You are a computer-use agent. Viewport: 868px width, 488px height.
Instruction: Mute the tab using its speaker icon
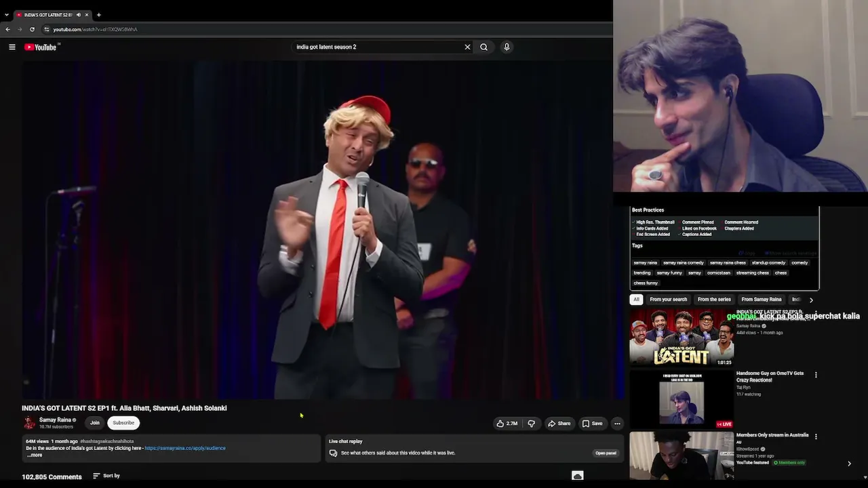[x=78, y=15]
